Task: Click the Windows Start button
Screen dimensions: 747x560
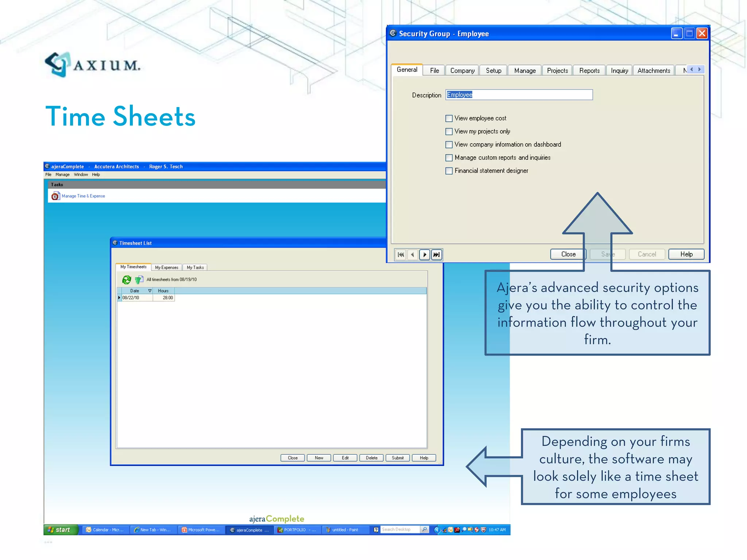Action: (x=60, y=530)
